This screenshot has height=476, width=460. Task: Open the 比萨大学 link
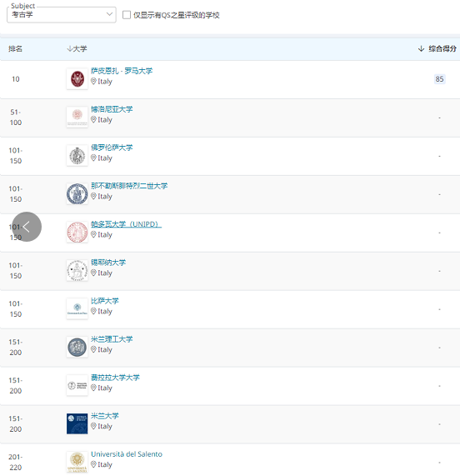tap(105, 301)
